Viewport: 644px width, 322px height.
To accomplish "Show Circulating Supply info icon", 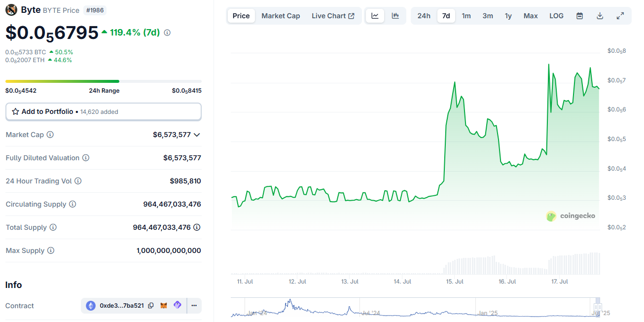I will point(72,204).
